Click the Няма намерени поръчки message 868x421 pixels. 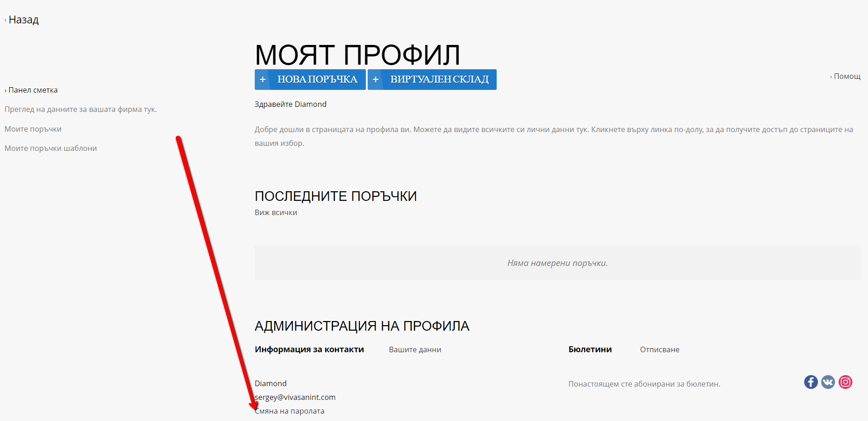pos(557,263)
